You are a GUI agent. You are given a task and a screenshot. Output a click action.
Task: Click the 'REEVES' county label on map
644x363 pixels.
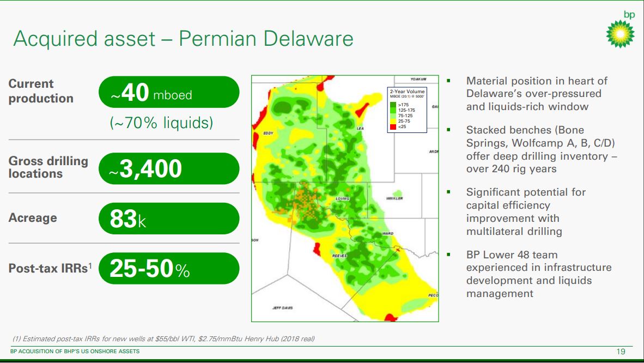click(339, 256)
